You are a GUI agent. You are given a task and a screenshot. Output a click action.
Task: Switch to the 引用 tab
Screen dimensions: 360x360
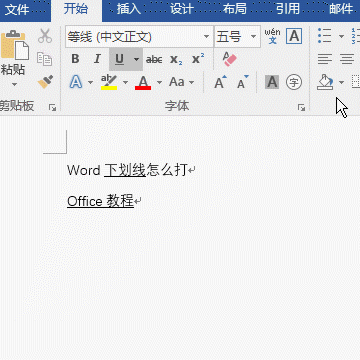point(288,9)
